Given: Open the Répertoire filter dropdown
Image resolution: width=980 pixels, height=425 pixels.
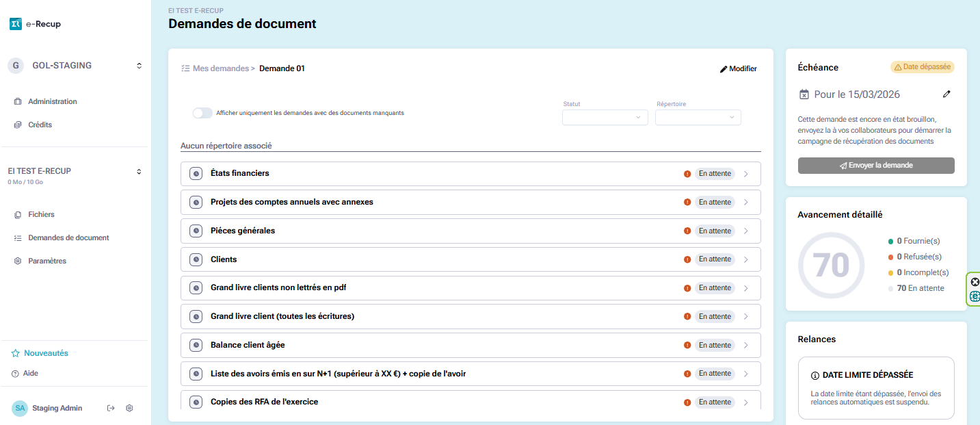Looking at the screenshot, I should 698,118.
